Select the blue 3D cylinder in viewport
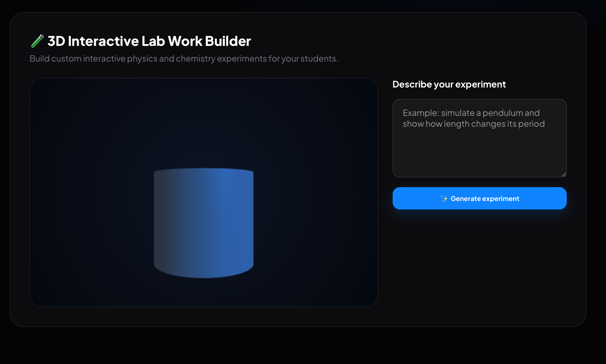The width and height of the screenshot is (606, 364). 204,223
